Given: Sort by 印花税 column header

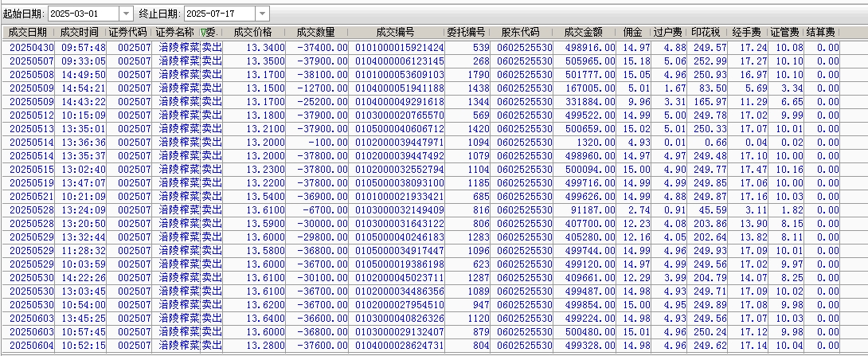Looking at the screenshot, I should tap(706, 33).
